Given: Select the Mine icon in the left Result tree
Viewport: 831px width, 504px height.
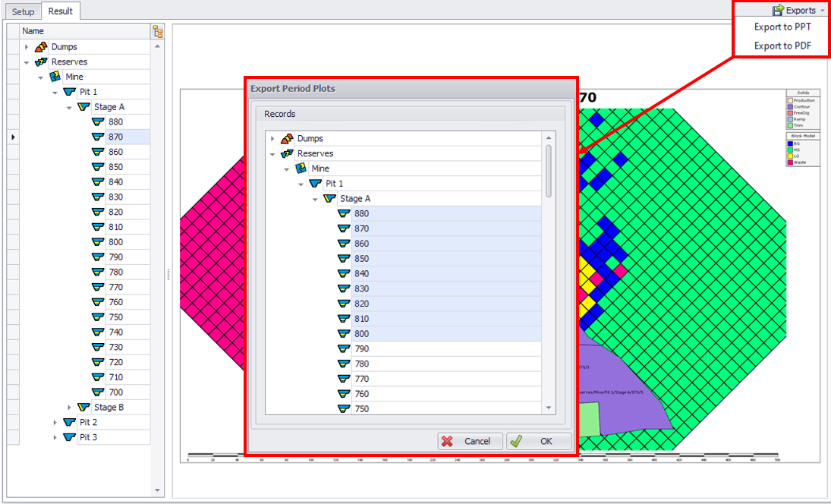Looking at the screenshot, I should tap(55, 77).
